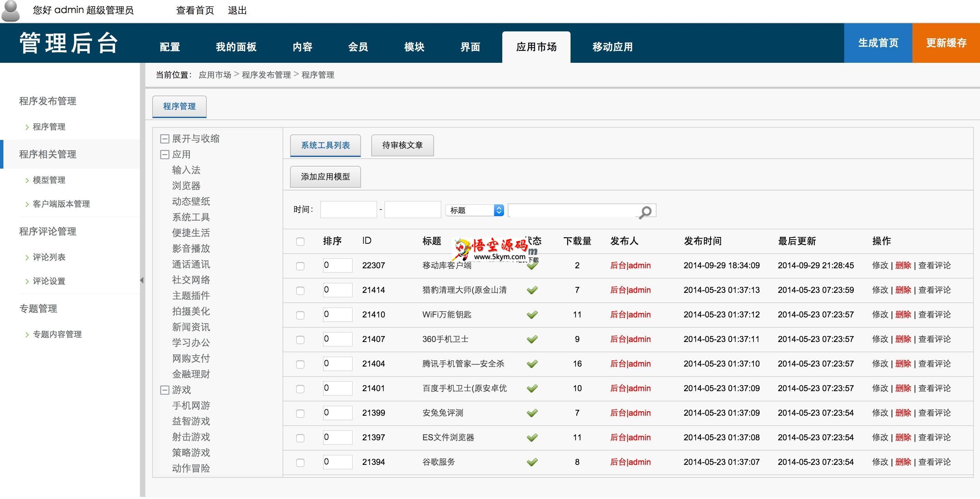Image resolution: width=980 pixels, height=499 pixels.
Task: Click green checkmark status for 安兔兔评测
Action: coord(532,413)
